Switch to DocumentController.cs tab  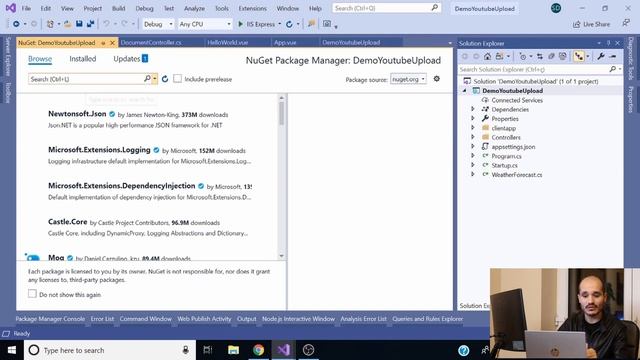(151, 42)
